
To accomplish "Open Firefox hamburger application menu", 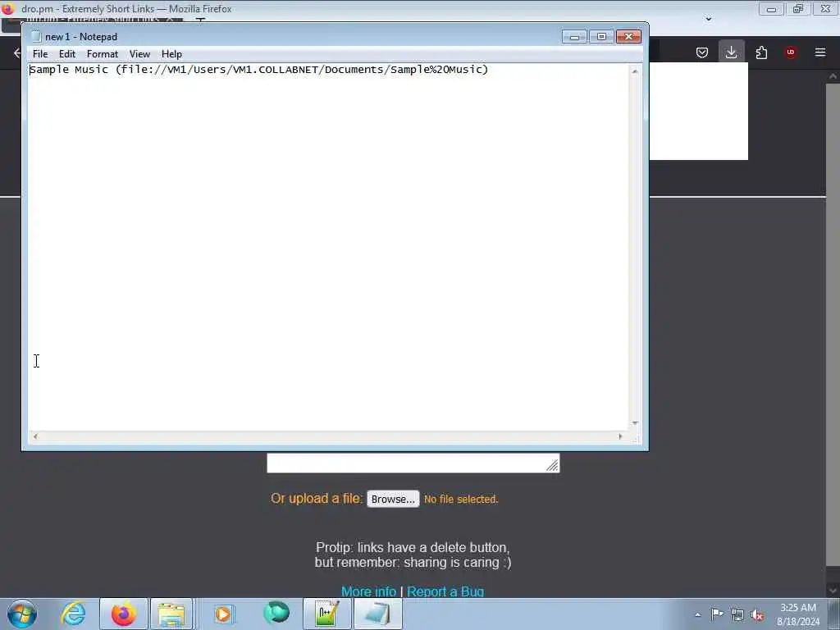I will tap(820, 52).
